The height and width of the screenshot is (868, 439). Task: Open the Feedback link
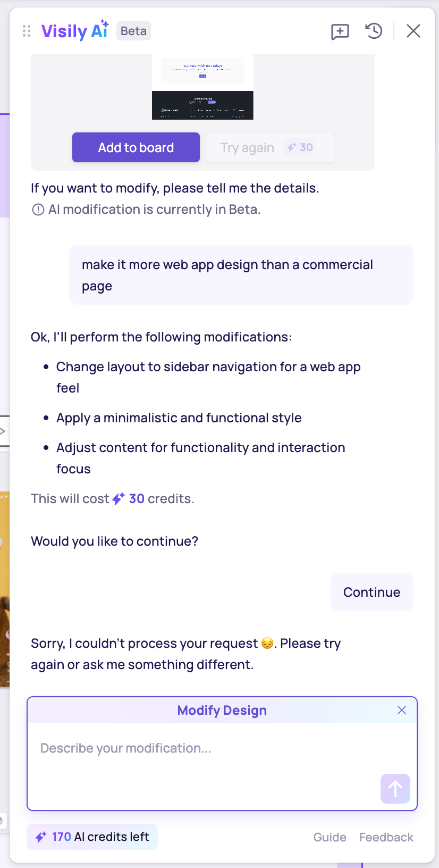386,837
